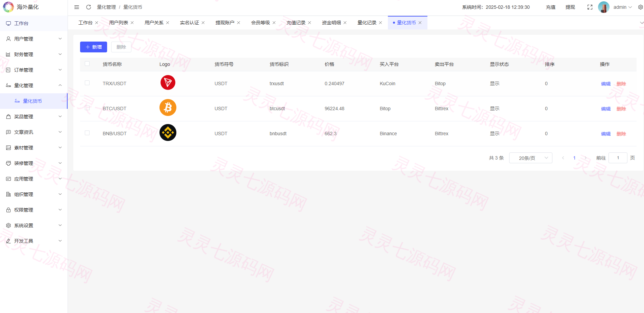Close the 量化记录 tab
Screen dimensions: 644x313
coord(380,23)
